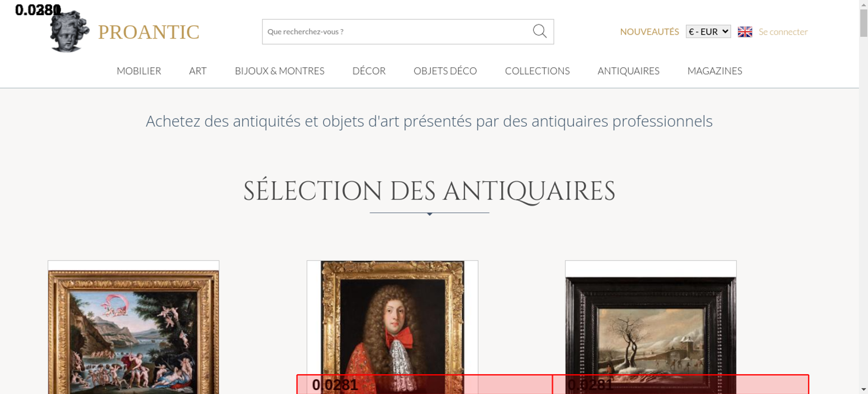
Task: Switch language via the UK flag icon
Action: 745,32
